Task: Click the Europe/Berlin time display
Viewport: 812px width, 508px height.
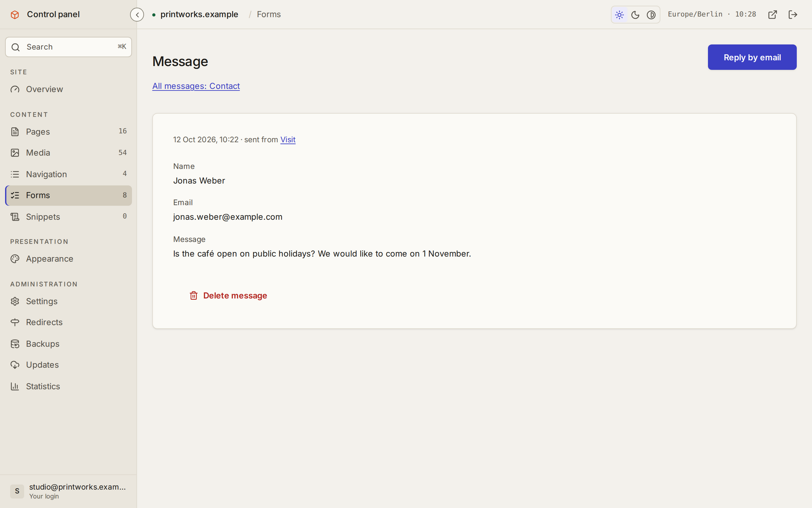Action: pyautogui.click(x=712, y=14)
